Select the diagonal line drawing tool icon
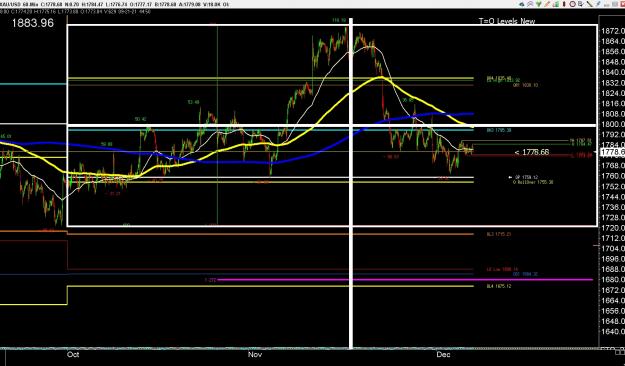The height and width of the screenshot is (366, 625). tap(590, 4)
